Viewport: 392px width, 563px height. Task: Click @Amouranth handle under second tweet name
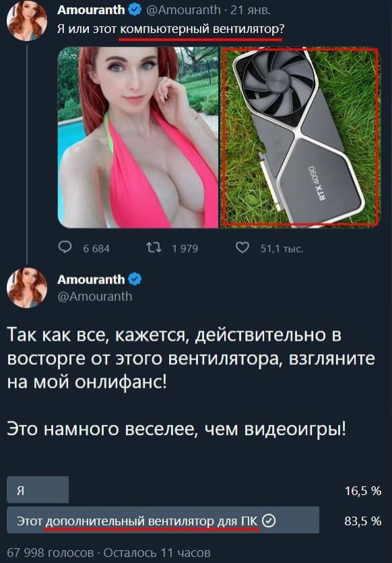(x=95, y=296)
